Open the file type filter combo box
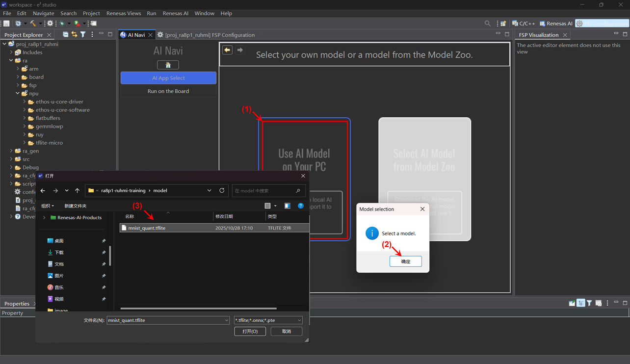The height and width of the screenshot is (364, 630). (x=268, y=320)
